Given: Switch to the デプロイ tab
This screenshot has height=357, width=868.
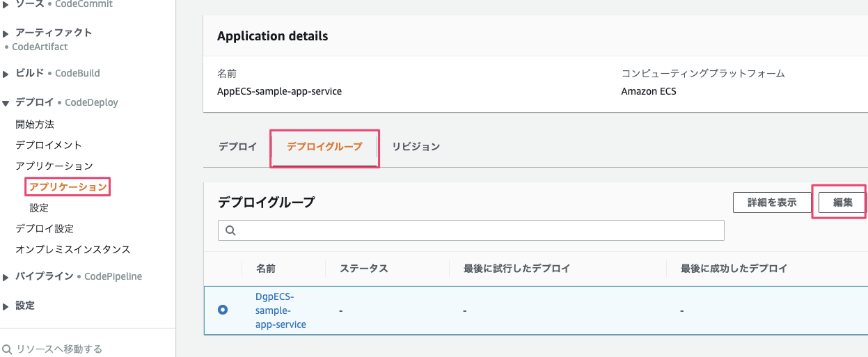Looking at the screenshot, I should pos(237,147).
